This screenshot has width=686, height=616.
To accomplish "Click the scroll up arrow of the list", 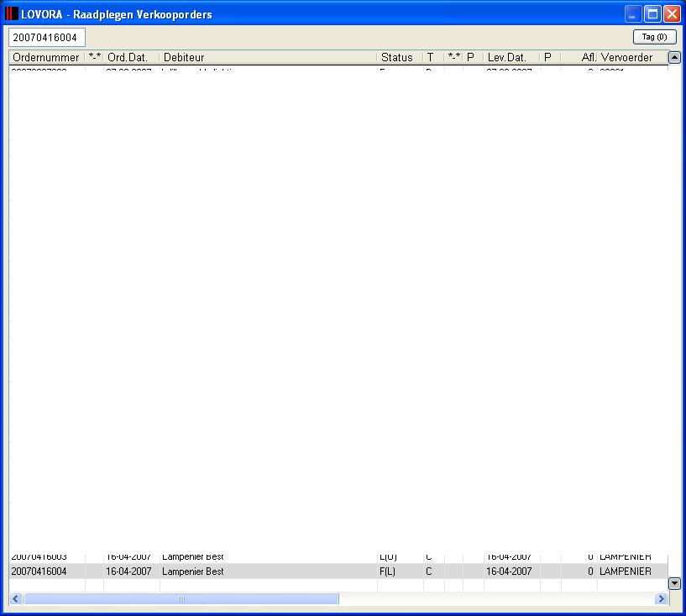I will [674, 57].
